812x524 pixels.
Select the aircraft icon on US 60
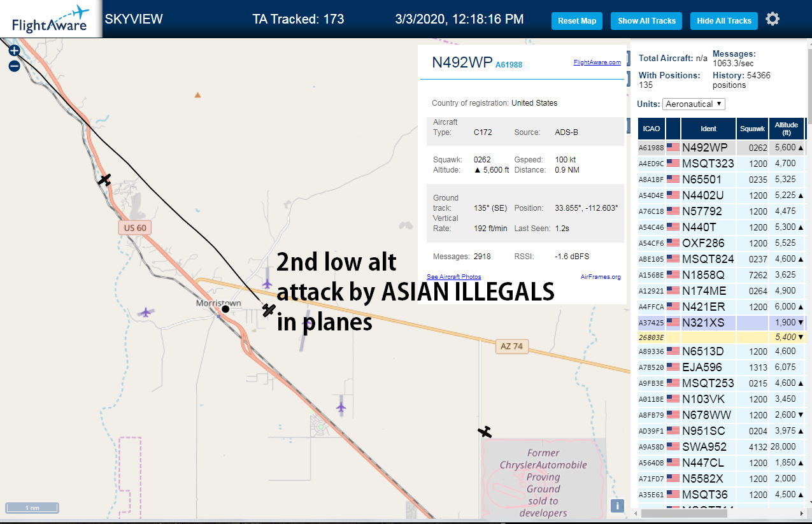105,180
